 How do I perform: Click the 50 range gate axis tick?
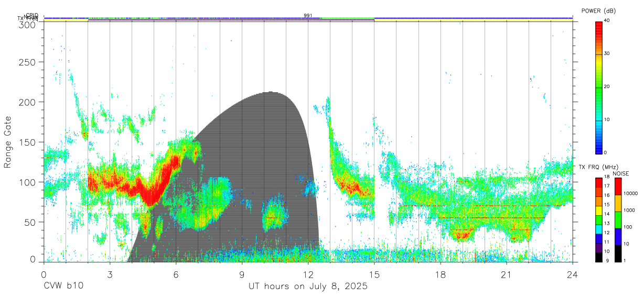point(30,222)
